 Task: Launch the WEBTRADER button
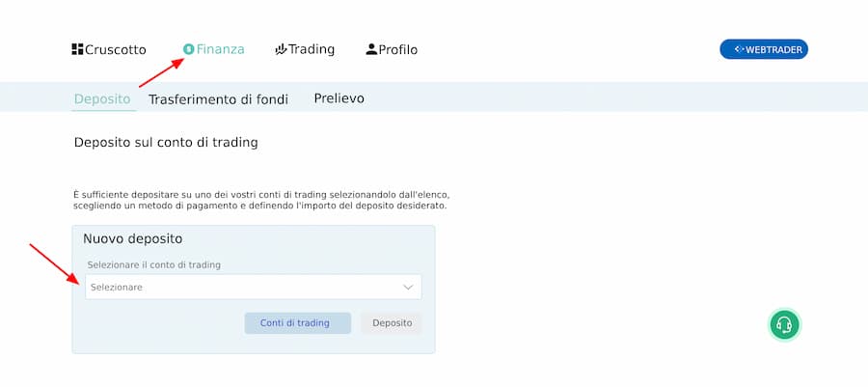[764, 49]
